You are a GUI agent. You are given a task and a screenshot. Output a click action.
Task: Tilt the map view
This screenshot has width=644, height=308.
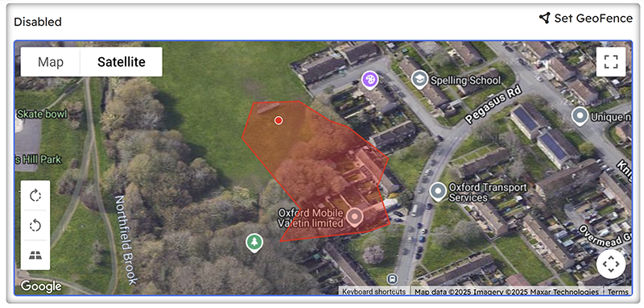(x=35, y=255)
